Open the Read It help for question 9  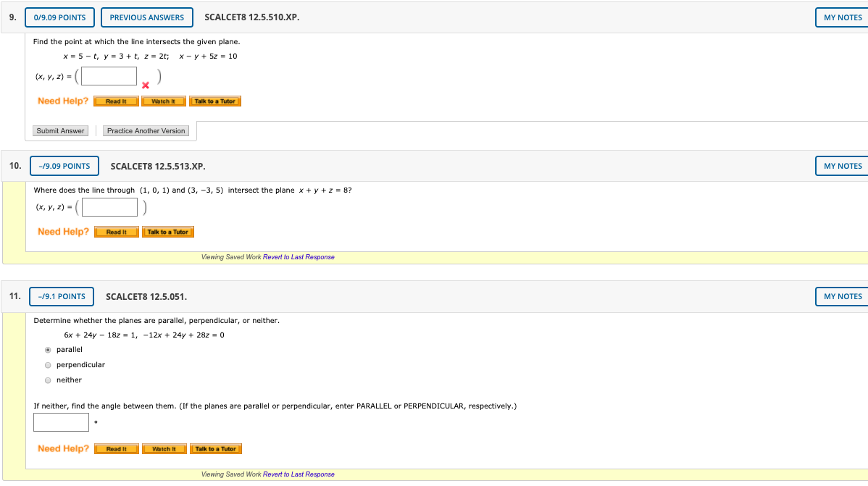116,101
